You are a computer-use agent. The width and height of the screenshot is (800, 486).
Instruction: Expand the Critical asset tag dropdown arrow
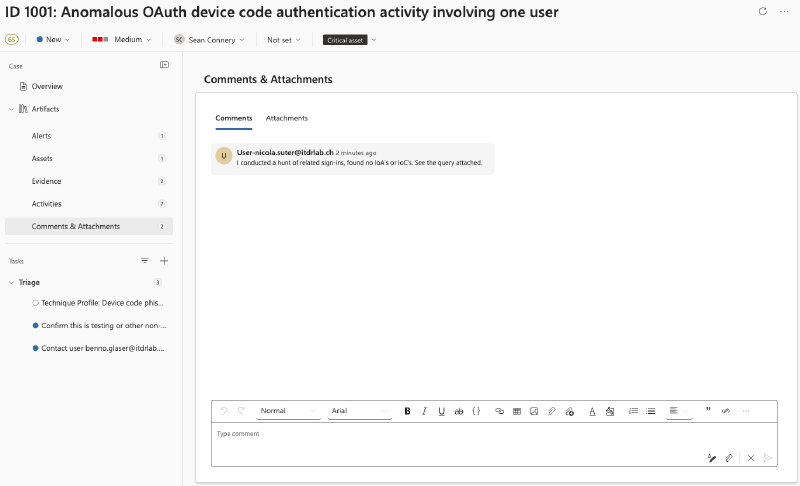point(373,40)
